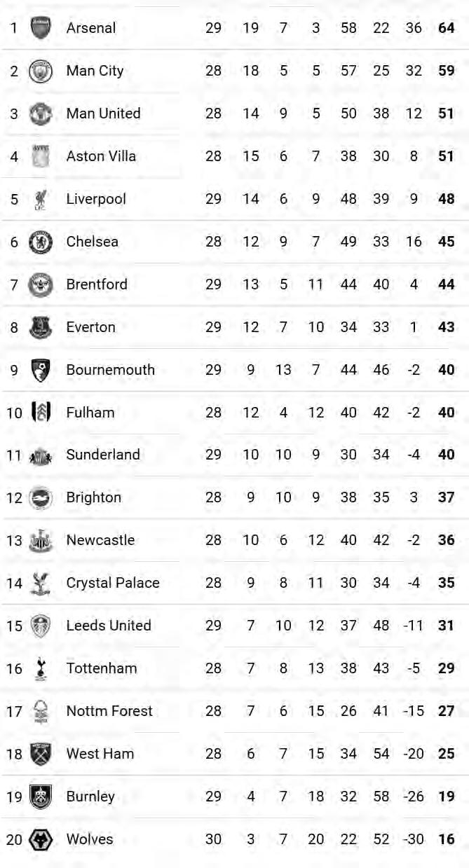The width and height of the screenshot is (469, 868).
Task: Open the Aston Villa team link
Action: pos(101,156)
